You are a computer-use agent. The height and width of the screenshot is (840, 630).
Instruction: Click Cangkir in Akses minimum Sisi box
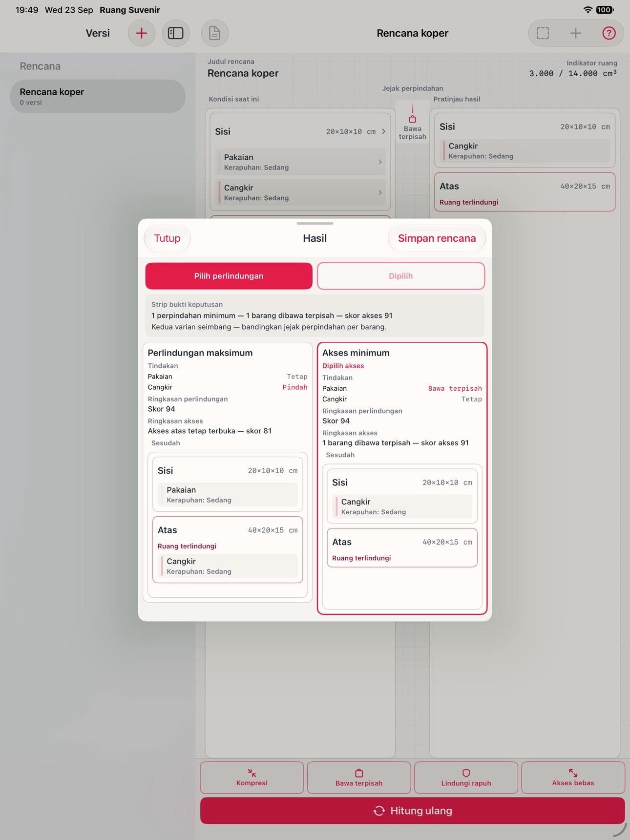coord(402,506)
